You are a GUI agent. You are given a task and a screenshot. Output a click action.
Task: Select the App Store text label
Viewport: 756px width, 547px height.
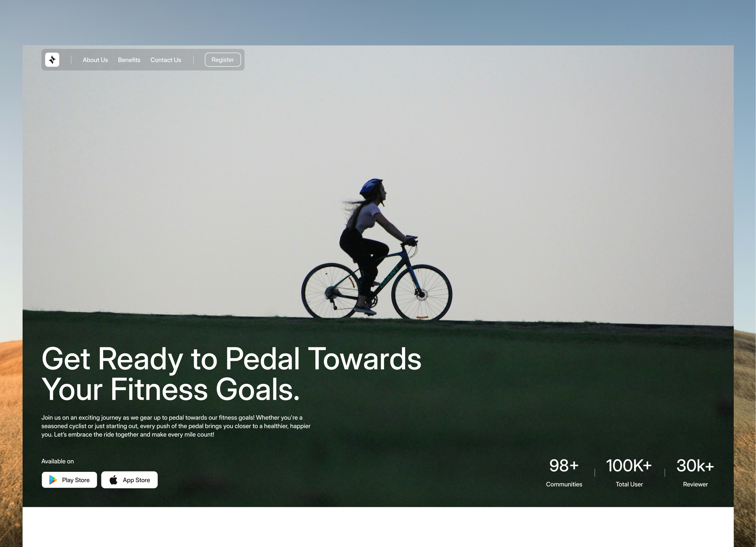coord(136,480)
